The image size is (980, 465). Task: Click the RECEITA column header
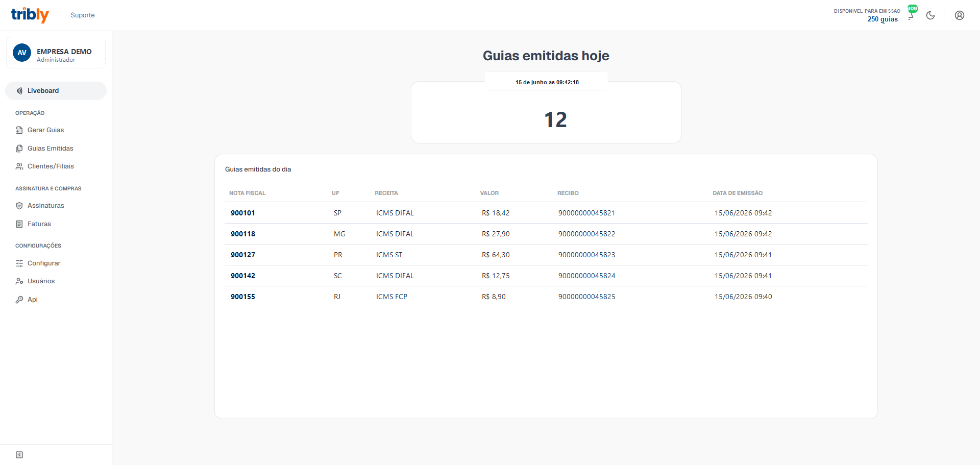(x=386, y=193)
